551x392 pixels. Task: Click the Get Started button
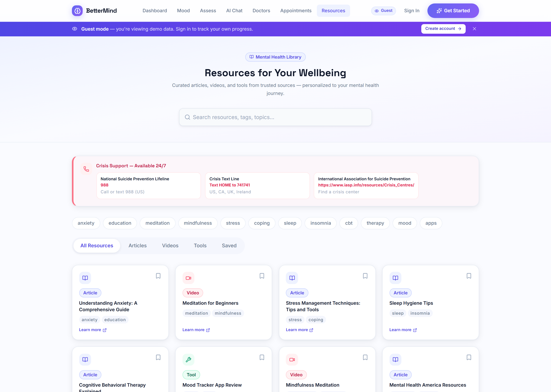[x=453, y=11]
